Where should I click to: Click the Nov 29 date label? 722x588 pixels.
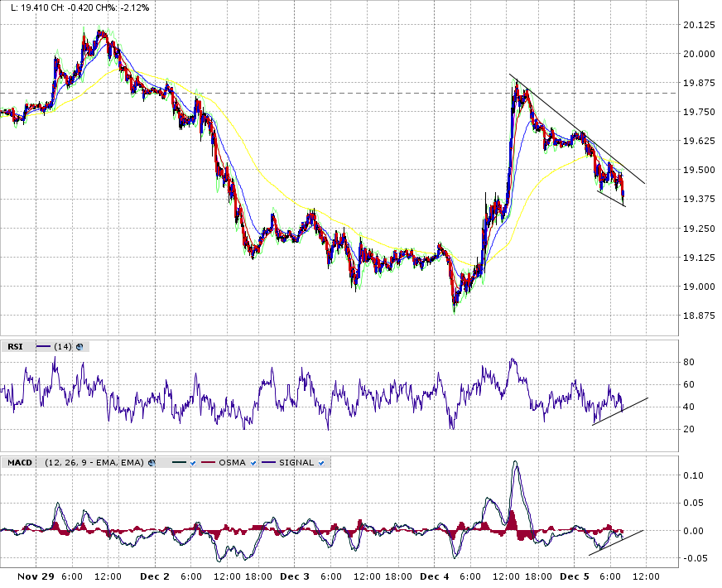pos(36,576)
